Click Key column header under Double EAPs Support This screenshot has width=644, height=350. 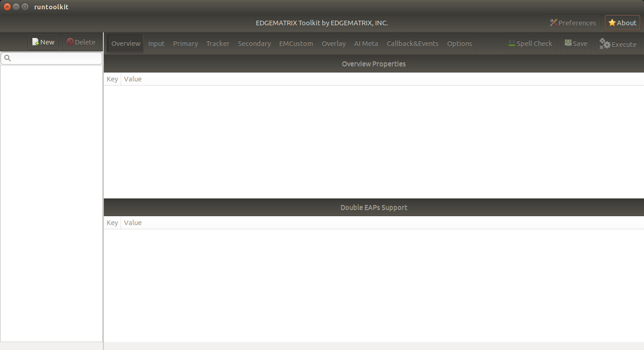tap(112, 223)
